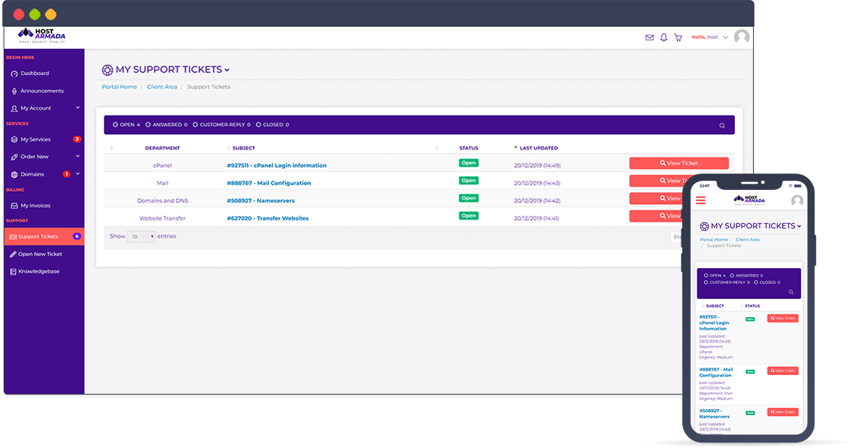Switch to the CLOSED tickets filter
Image resolution: width=868 pixels, height=448 pixels.
(x=272, y=124)
